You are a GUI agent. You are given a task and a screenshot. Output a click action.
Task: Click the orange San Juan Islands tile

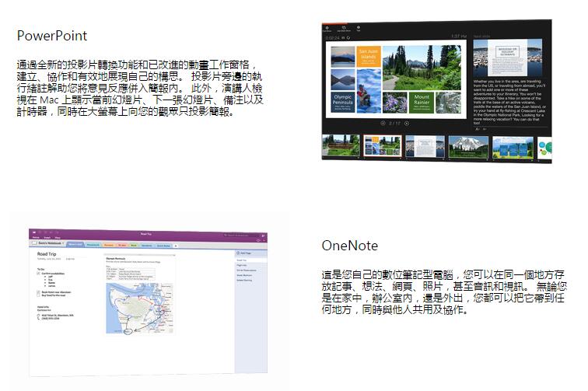368,56
